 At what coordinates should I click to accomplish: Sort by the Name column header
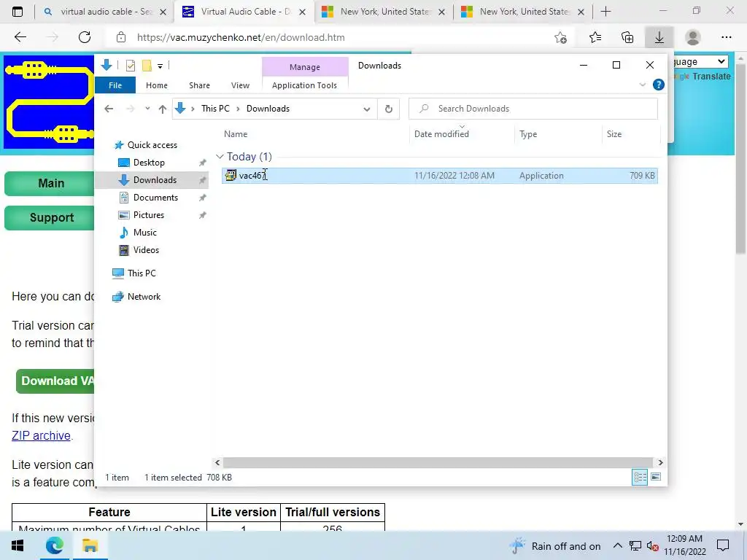(x=236, y=134)
